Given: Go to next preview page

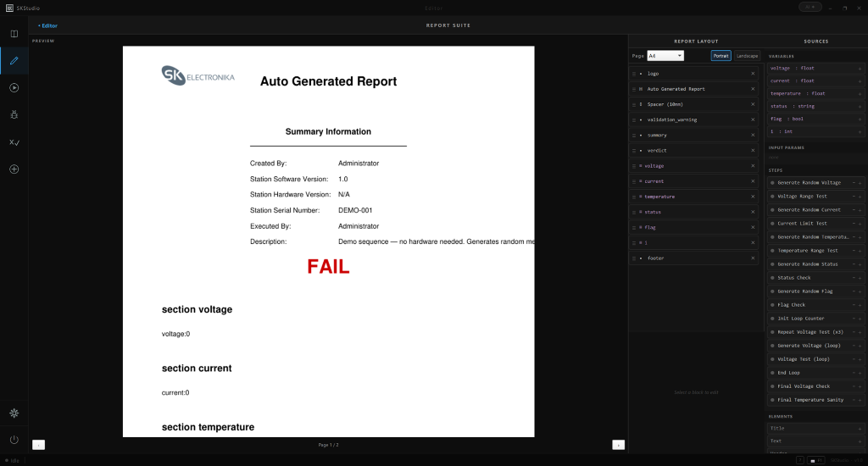Looking at the screenshot, I should click(x=618, y=445).
